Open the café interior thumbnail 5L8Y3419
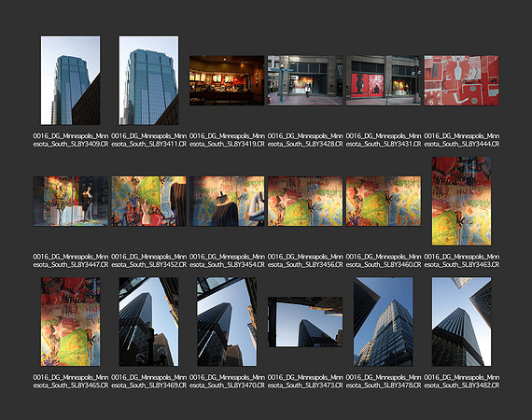Screen dimensions: 532x420 (x=227, y=80)
